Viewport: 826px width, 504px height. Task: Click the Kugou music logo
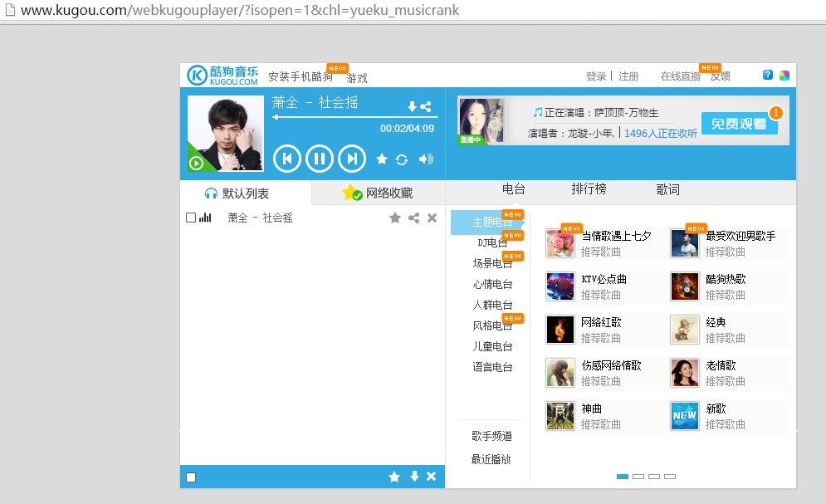(x=222, y=76)
